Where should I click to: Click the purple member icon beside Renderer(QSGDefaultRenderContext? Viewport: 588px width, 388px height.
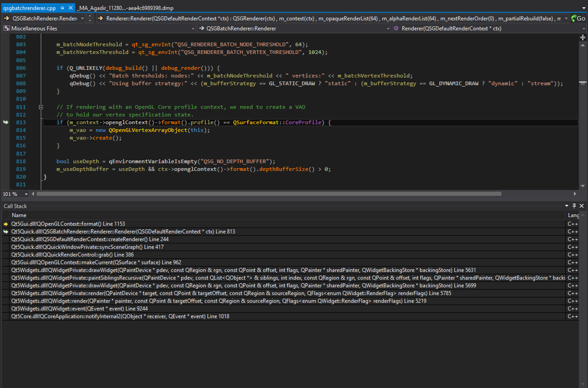coord(396,29)
